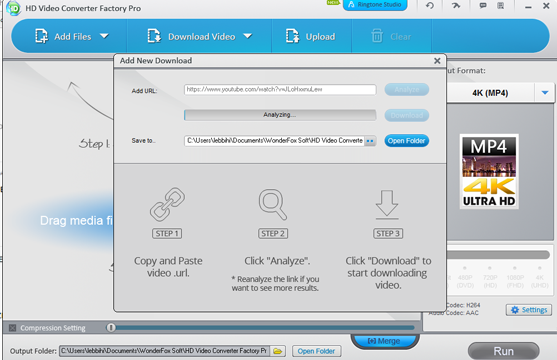Click the Step 2 magnifier icon
Screen dimensions: 557x360
pyautogui.click(x=273, y=204)
